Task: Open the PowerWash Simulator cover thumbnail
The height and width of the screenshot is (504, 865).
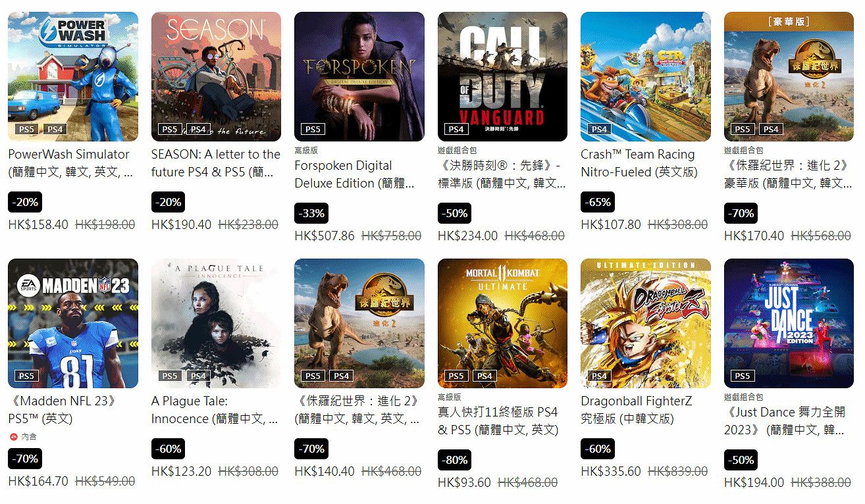Action: [73, 76]
